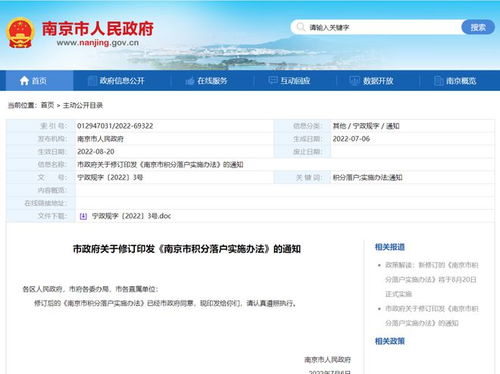Click the 在线服务 chart icon

click(x=190, y=81)
